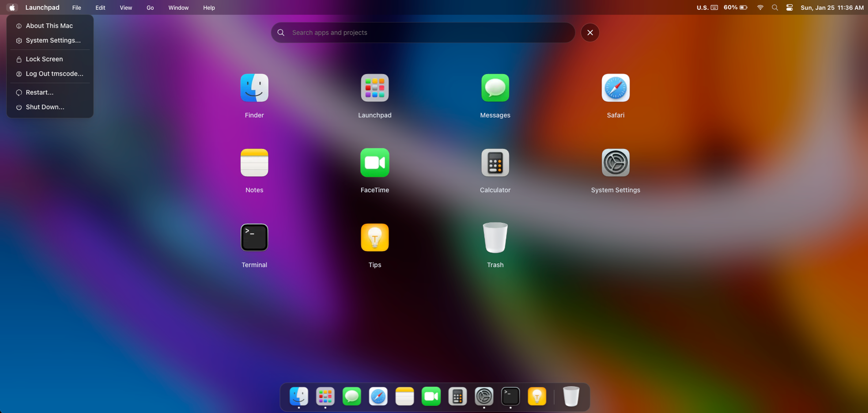Click the battery 60% indicator
Viewport: 868px width, 413px height.
click(735, 8)
